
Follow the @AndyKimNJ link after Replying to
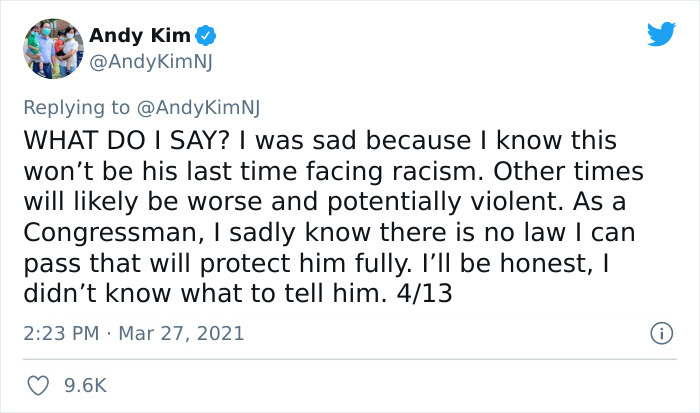click(198, 108)
